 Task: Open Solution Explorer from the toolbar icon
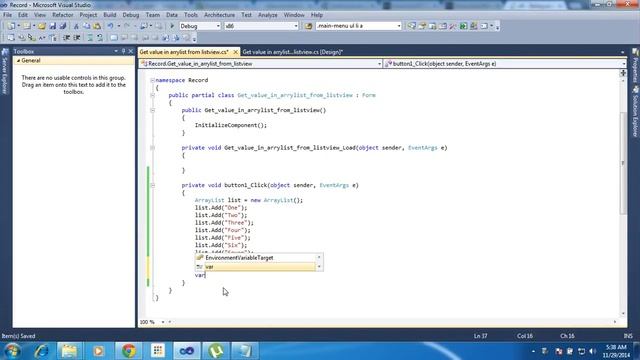(x=412, y=26)
